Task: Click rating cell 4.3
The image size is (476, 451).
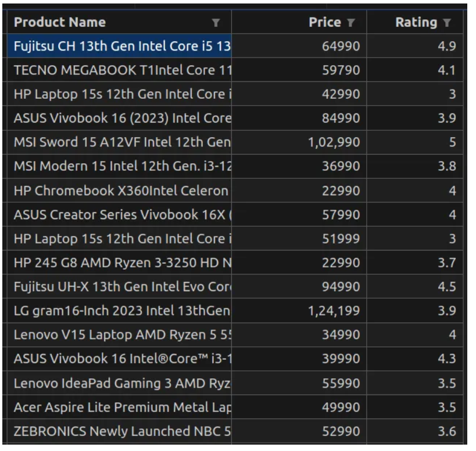Action: 415,359
